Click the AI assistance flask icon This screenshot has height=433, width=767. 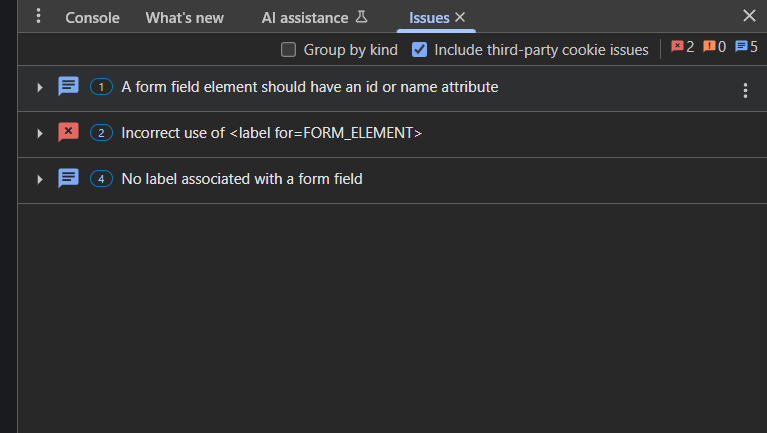point(361,17)
